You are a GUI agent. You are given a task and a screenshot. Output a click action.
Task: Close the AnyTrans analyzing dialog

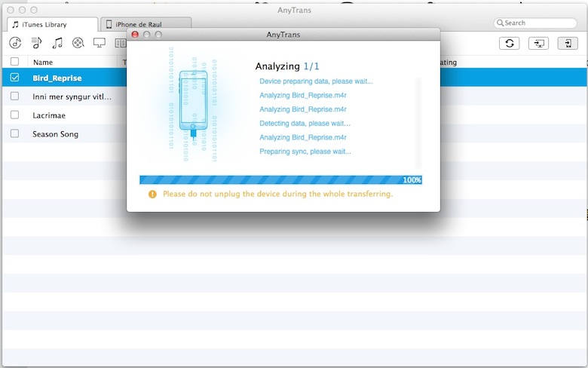tap(135, 35)
